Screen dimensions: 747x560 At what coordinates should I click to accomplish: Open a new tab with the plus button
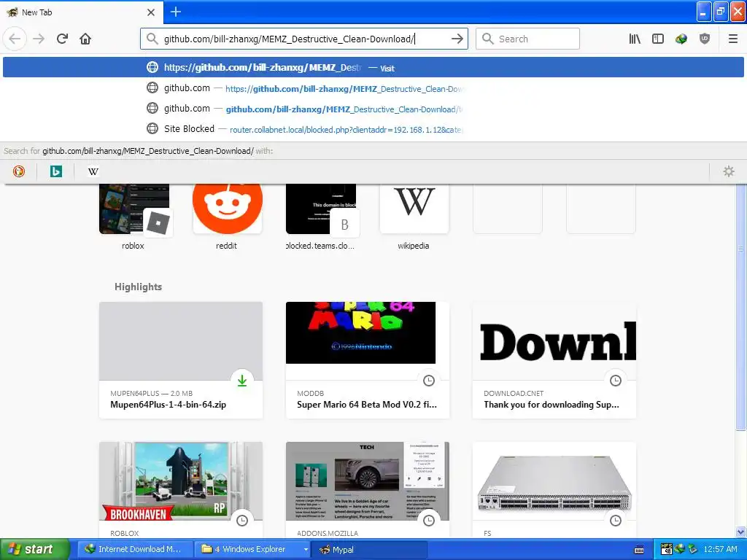click(175, 12)
